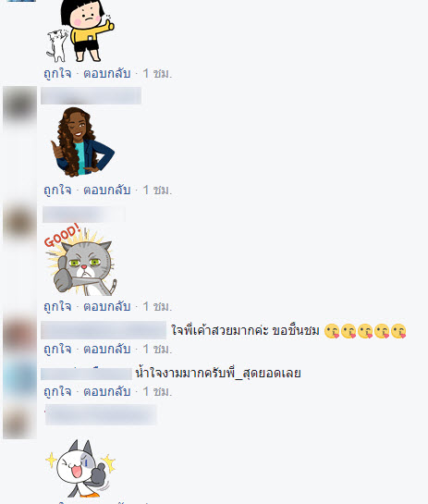428x504 pixels.
Task: Click ตอบกลับ below the grey cat GOOD! sticker
Action: click(107, 306)
